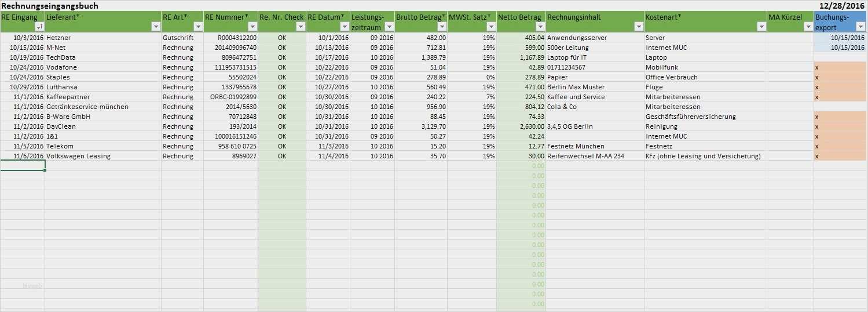Open the RE Datum* filter dropdown
This screenshot has height=312, width=868.
point(345,27)
